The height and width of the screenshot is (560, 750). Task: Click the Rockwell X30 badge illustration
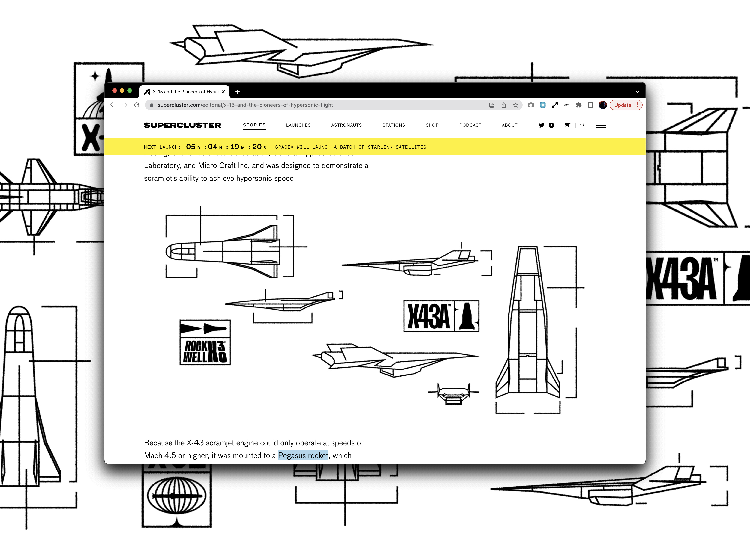coord(205,342)
